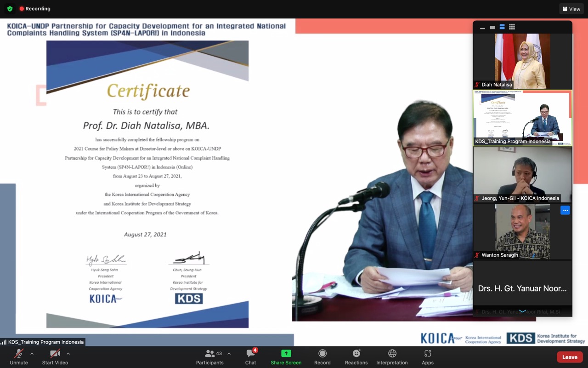
Task: Open Interpretation language options
Action: point(392,357)
